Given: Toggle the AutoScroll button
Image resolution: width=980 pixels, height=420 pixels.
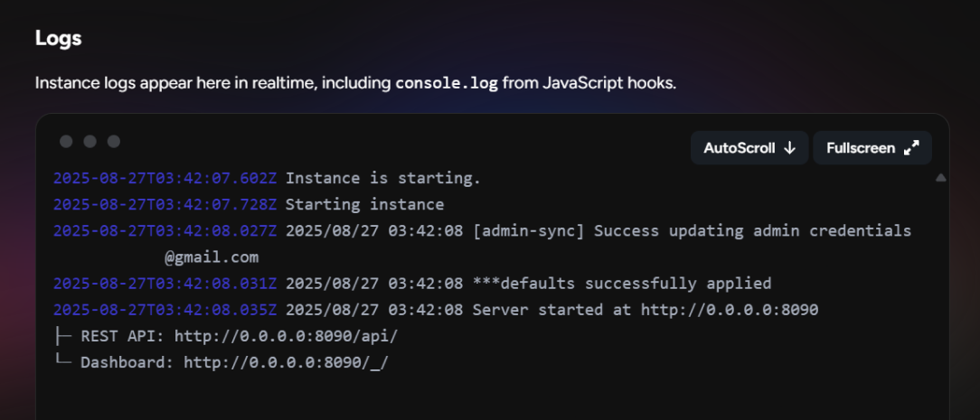Looking at the screenshot, I should coord(749,148).
